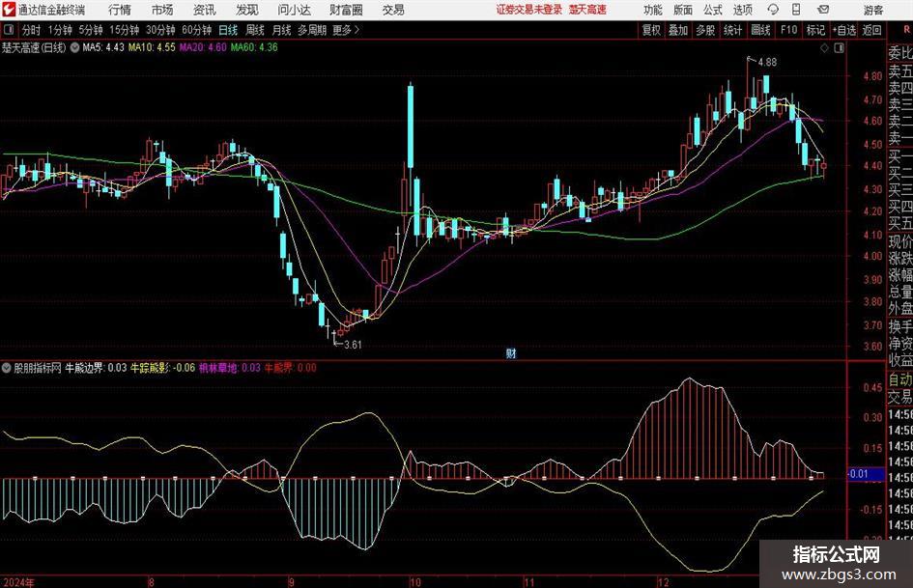This screenshot has height=588, width=913.
Task: Click the 牛熊界: 0.00 indicator value
Action: (291, 368)
